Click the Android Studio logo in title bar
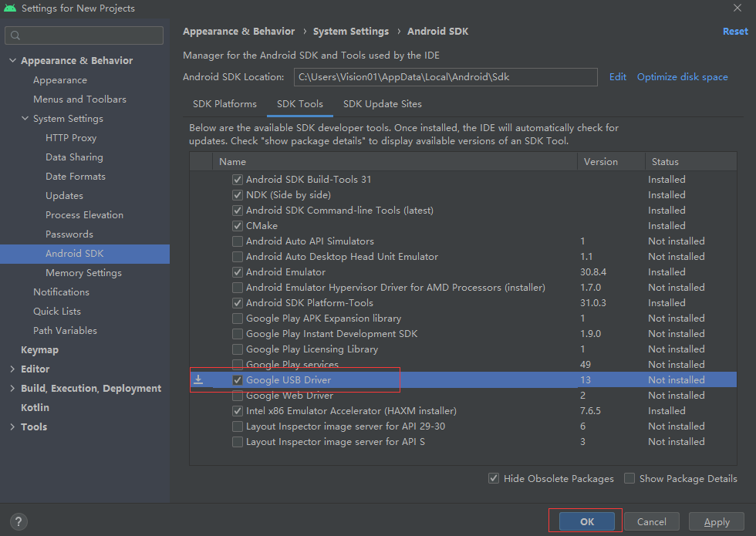 point(9,8)
